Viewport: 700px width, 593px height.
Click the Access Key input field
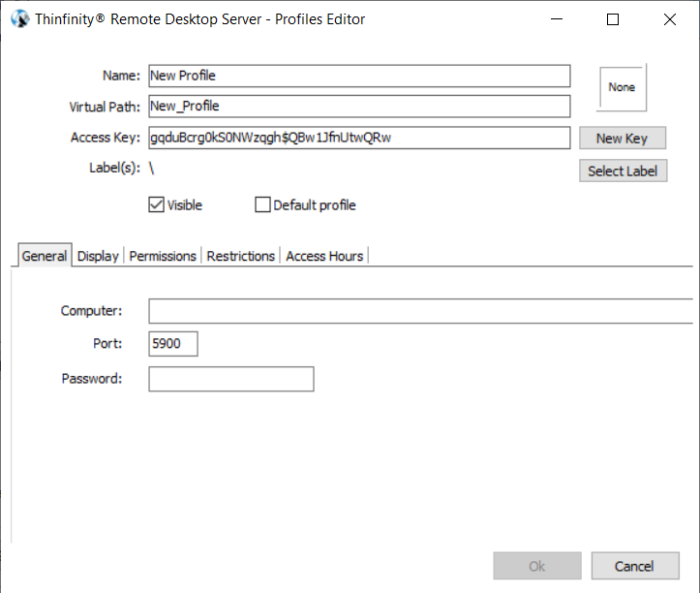pyautogui.click(x=359, y=138)
